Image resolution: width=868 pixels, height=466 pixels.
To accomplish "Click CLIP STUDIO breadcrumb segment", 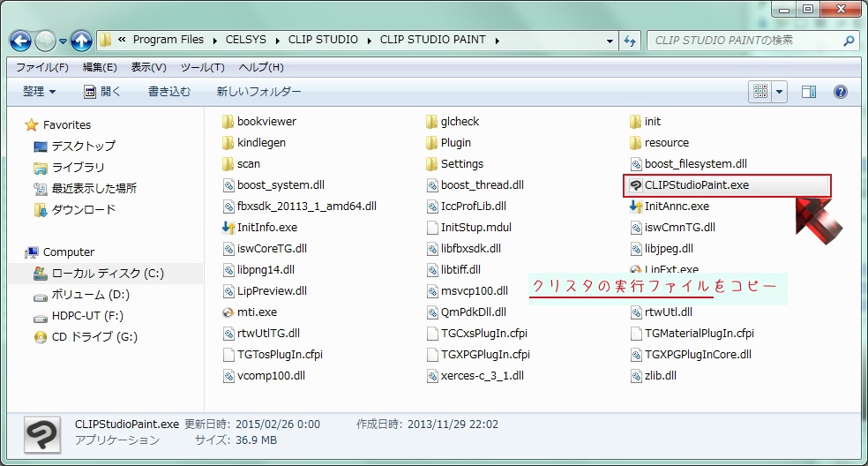I will [x=323, y=40].
